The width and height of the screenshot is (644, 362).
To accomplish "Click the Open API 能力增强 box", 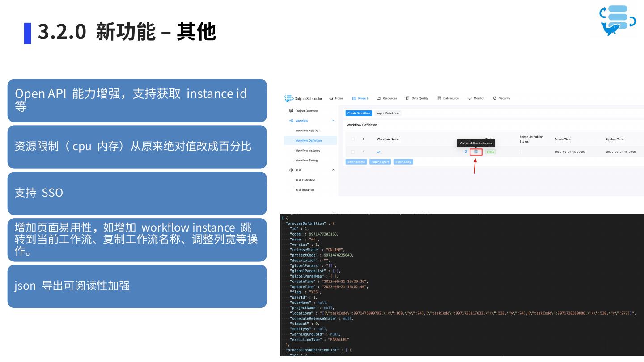I will pos(137,101).
